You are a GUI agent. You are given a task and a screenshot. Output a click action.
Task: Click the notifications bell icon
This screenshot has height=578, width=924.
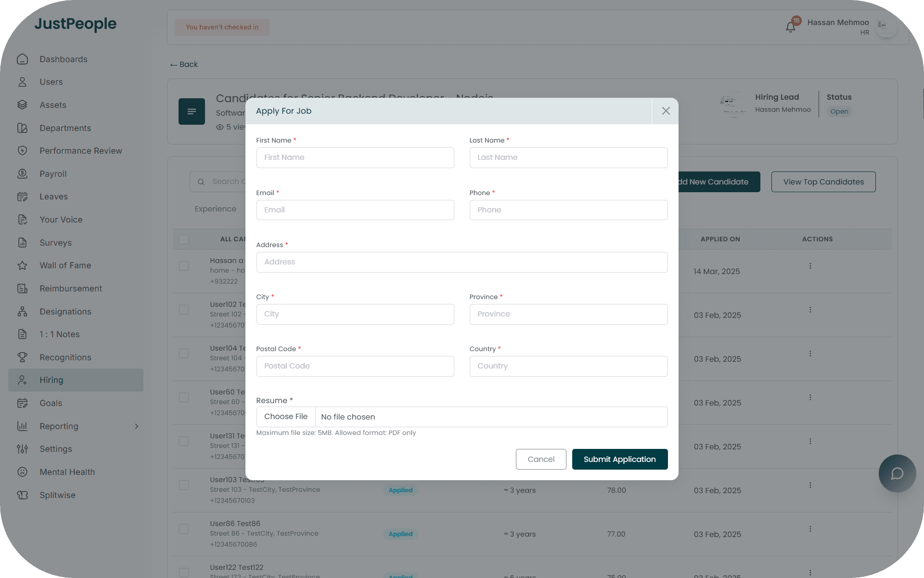[790, 27]
